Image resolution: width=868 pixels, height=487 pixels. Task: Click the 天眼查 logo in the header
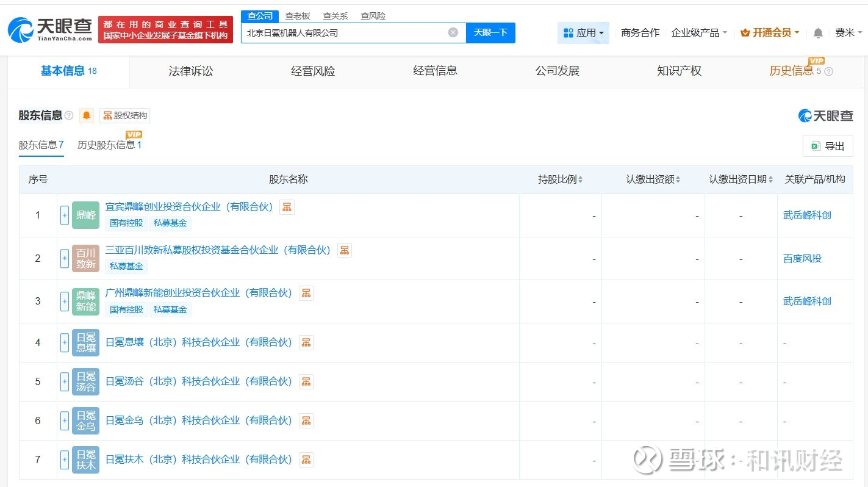[x=50, y=29]
